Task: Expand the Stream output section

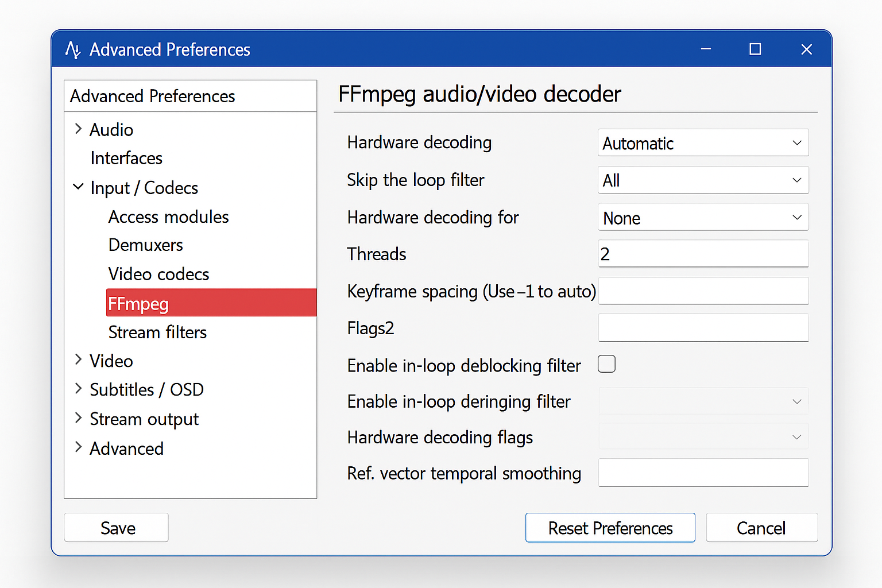Action: coord(79,419)
